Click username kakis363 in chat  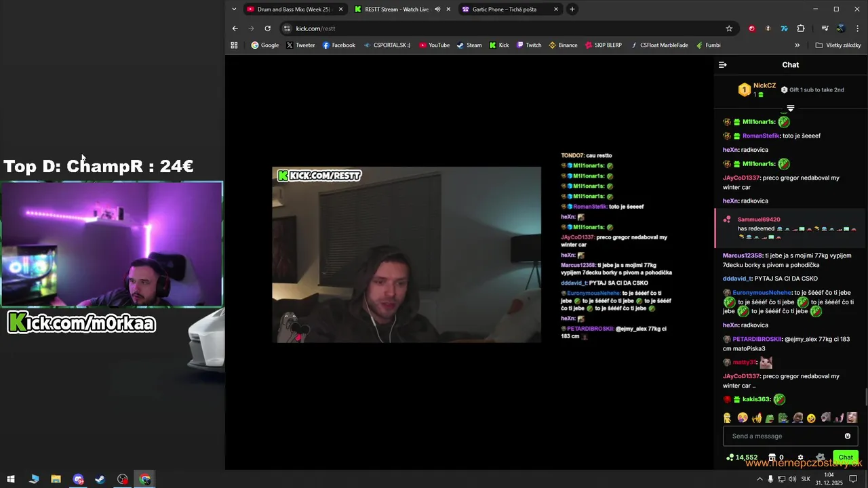tap(756, 399)
